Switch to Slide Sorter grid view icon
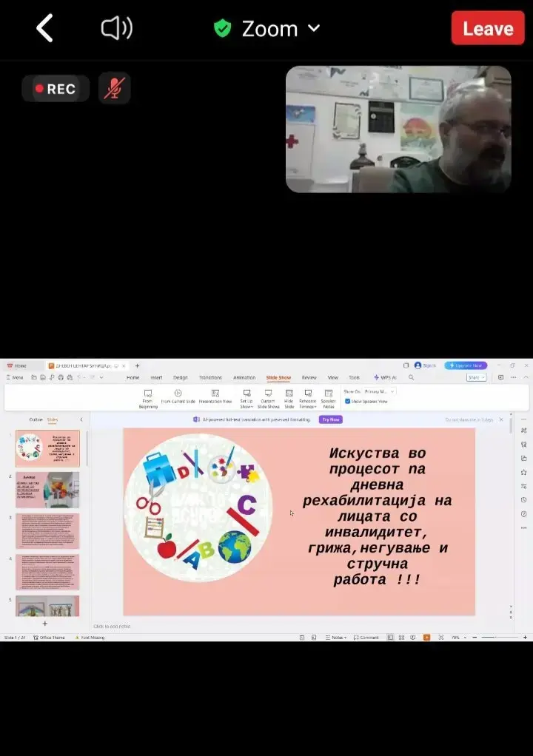 [401, 638]
